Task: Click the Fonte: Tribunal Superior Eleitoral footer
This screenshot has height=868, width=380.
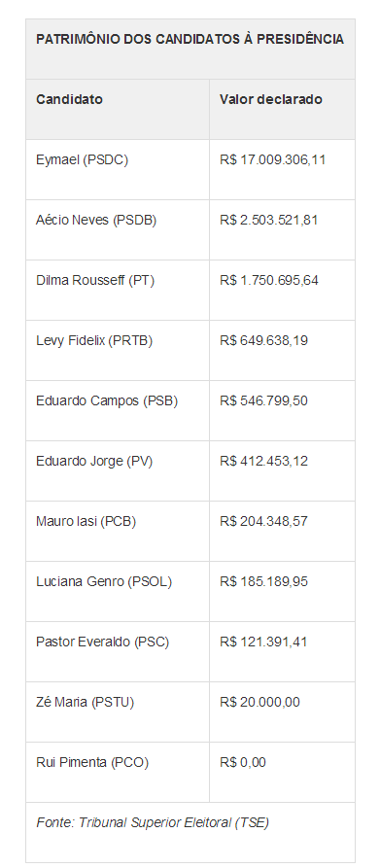Action: (x=153, y=823)
